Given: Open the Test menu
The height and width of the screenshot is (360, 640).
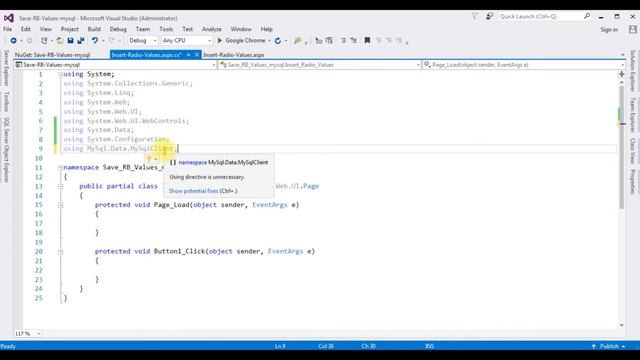Looking at the screenshot, I should click(187, 29).
